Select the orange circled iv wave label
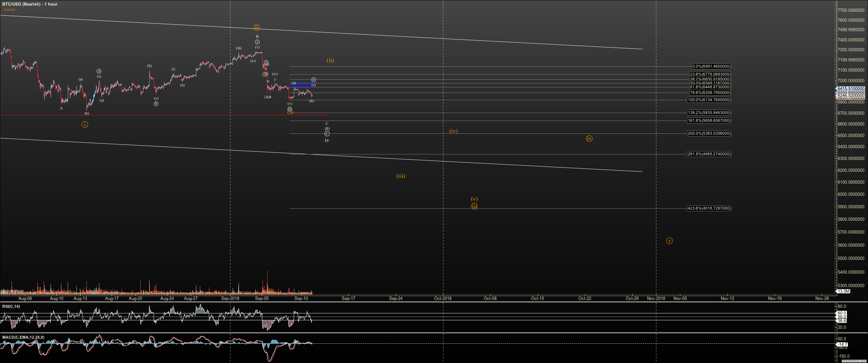The image size is (868, 363). pos(589,138)
